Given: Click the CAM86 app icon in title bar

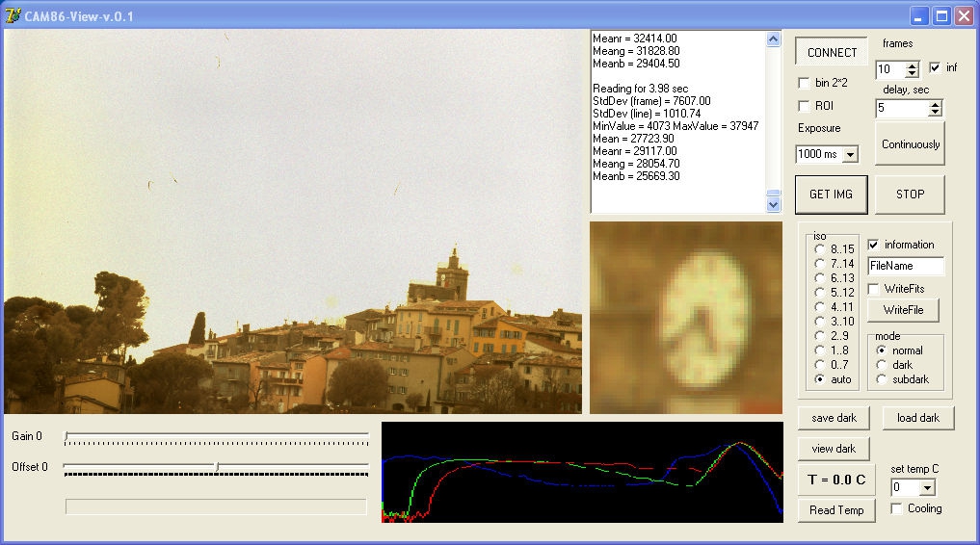Looking at the screenshot, I should (x=13, y=15).
